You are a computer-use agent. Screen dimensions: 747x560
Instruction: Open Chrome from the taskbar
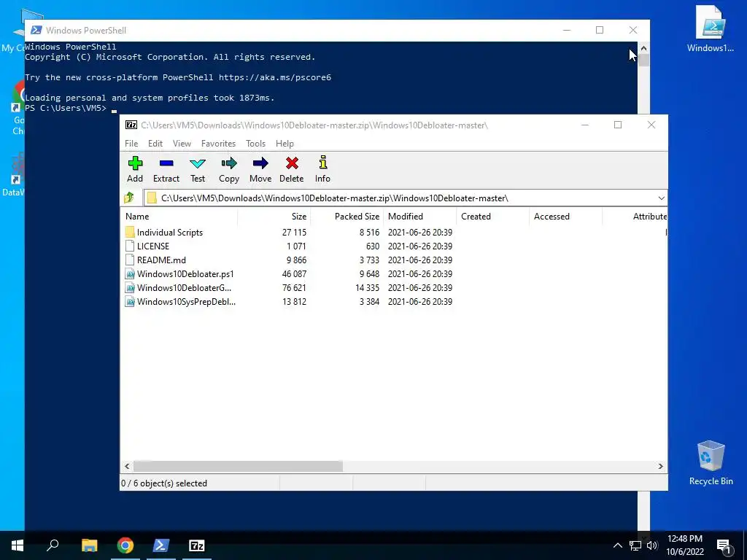pyautogui.click(x=125, y=545)
